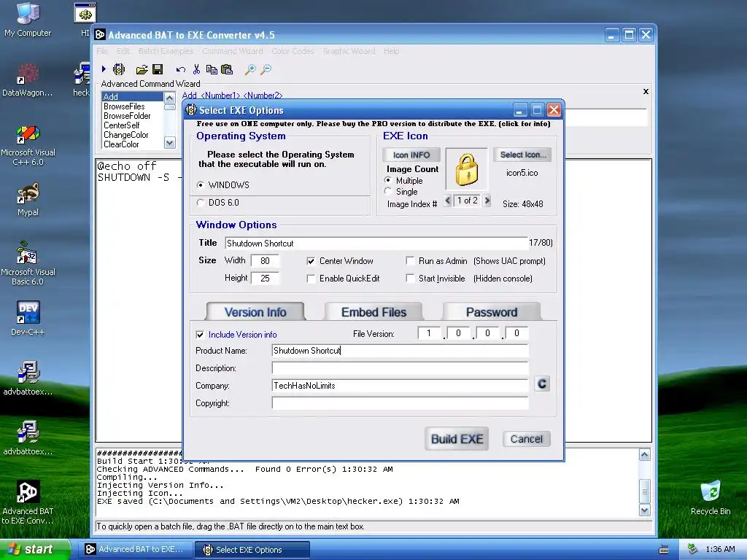Click the Undo arrow toolbar icon
The width and height of the screenshot is (747, 560).
(x=181, y=70)
